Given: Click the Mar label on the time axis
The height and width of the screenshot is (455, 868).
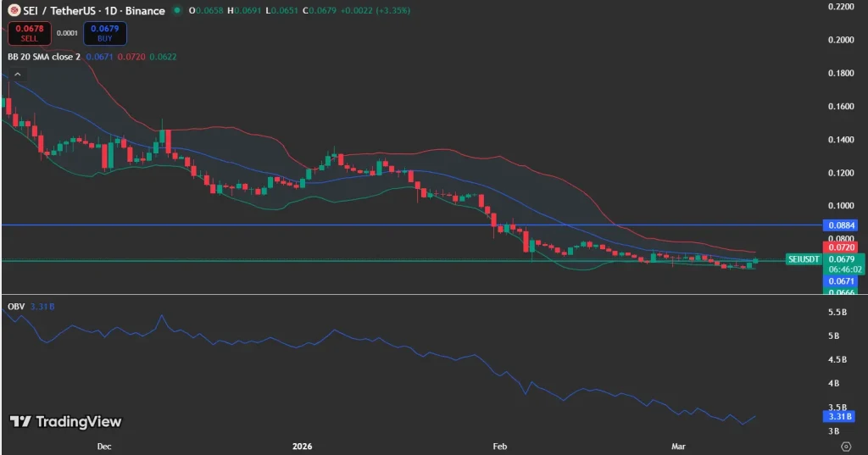Looking at the screenshot, I should [x=678, y=447].
